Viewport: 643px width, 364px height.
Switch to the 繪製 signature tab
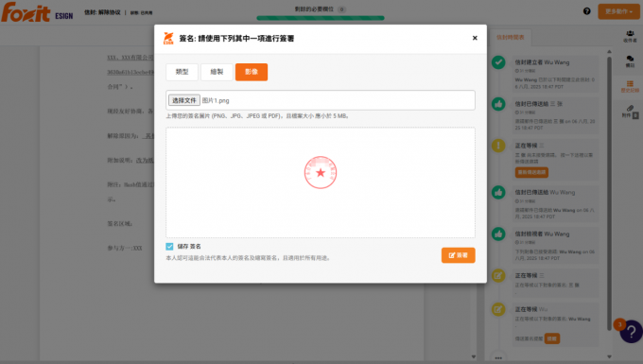tap(217, 72)
